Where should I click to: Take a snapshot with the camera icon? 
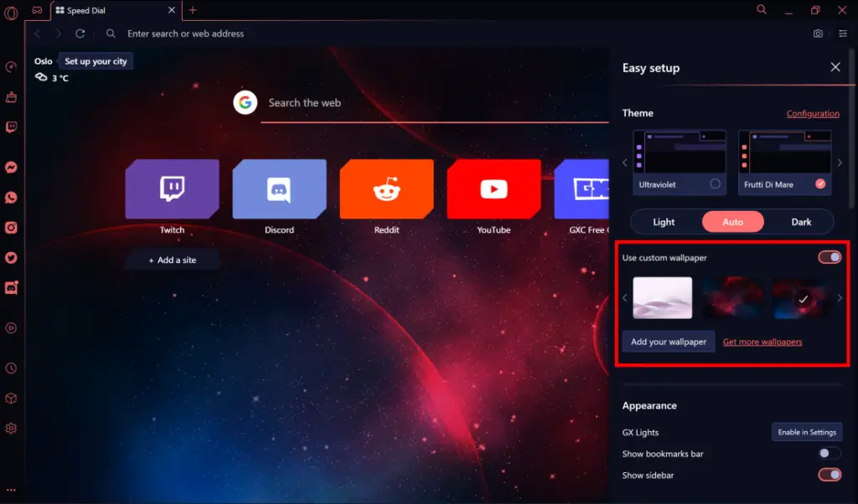tap(818, 33)
